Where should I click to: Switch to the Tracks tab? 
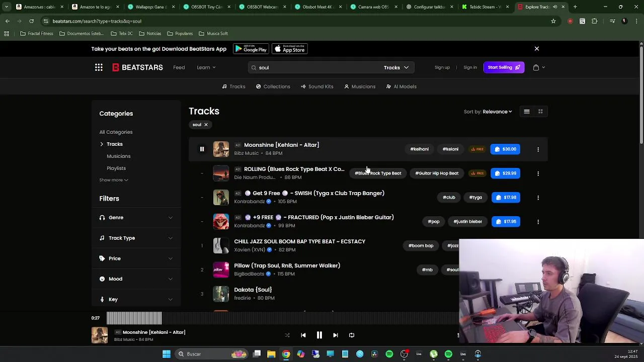pyautogui.click(x=234, y=86)
